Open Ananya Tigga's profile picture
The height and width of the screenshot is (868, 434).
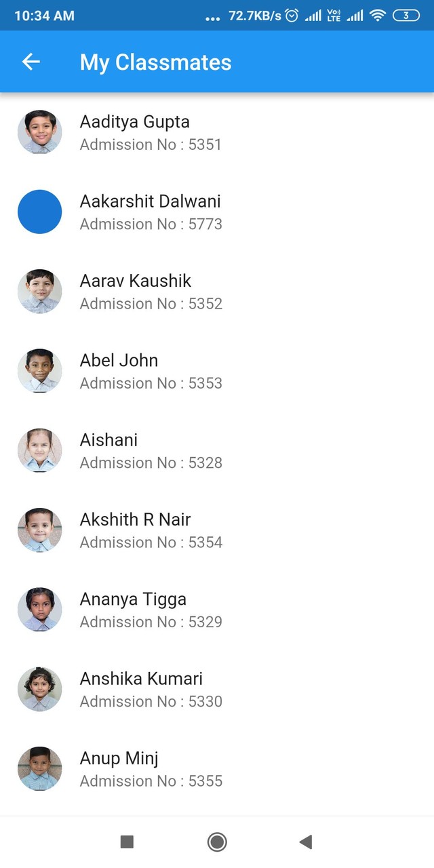click(x=40, y=610)
